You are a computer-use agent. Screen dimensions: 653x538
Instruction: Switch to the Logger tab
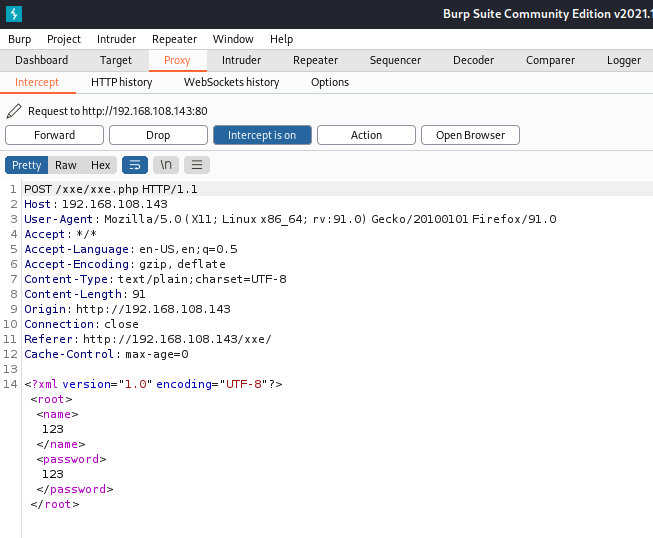click(x=624, y=60)
